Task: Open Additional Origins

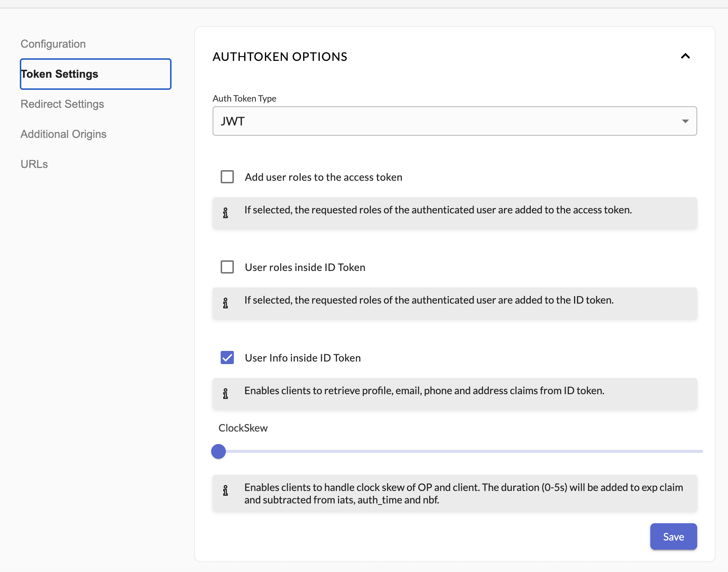Action: click(x=63, y=134)
